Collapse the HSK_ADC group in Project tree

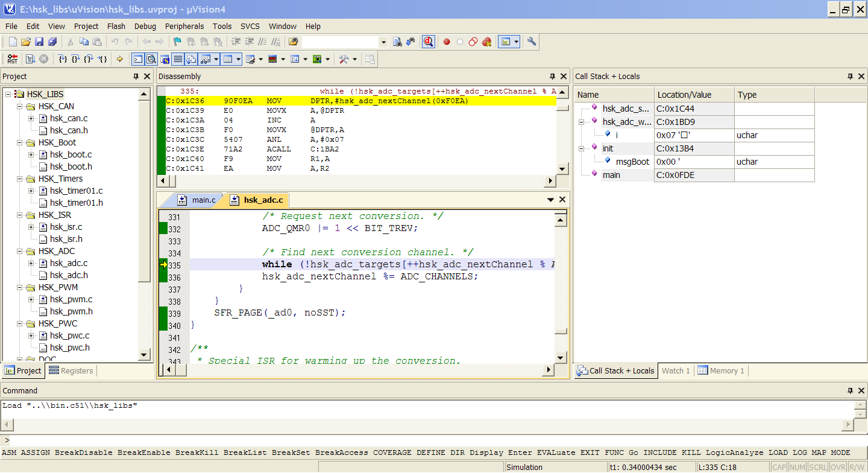pyautogui.click(x=19, y=251)
